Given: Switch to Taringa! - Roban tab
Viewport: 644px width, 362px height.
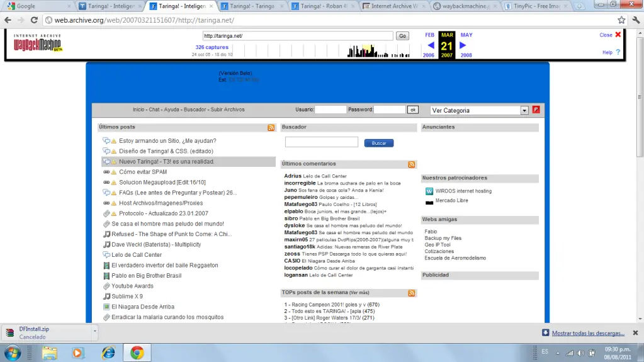Looking at the screenshot, I should tap(323, 6).
